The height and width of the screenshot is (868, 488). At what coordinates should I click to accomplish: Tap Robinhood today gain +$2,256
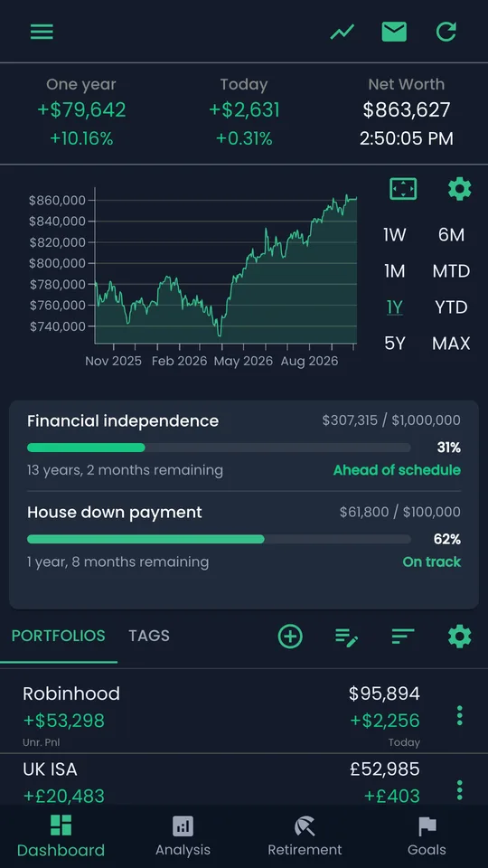click(x=385, y=721)
